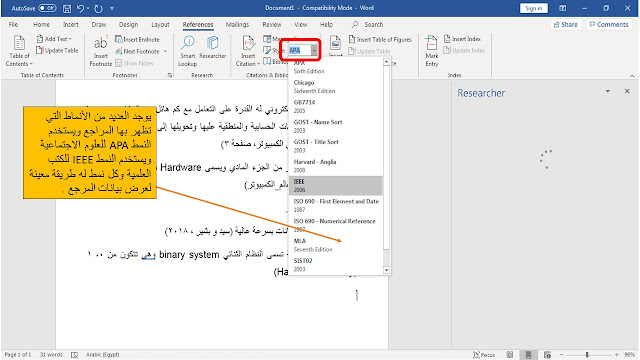Choose GOST - Title Sort style

(336, 146)
